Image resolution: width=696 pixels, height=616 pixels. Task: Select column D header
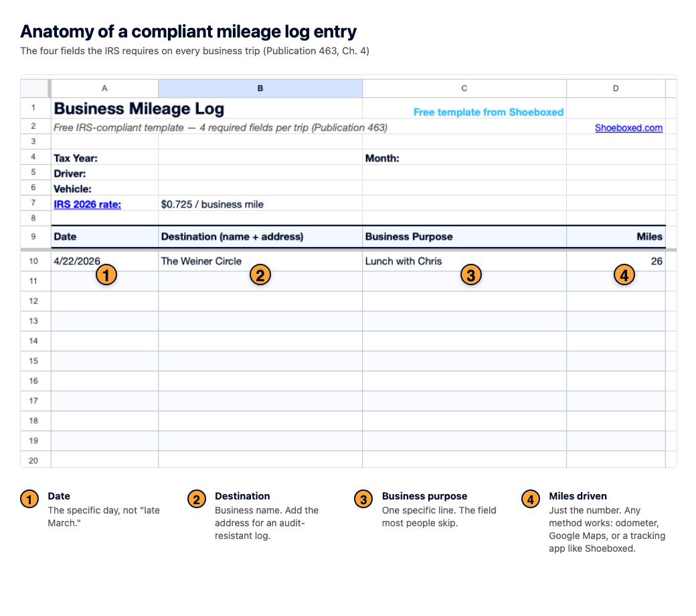coord(616,88)
